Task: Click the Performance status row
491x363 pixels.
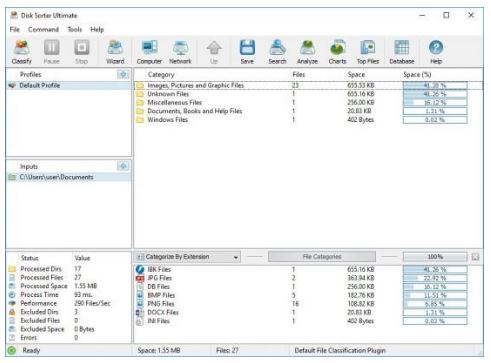Action: (68, 303)
